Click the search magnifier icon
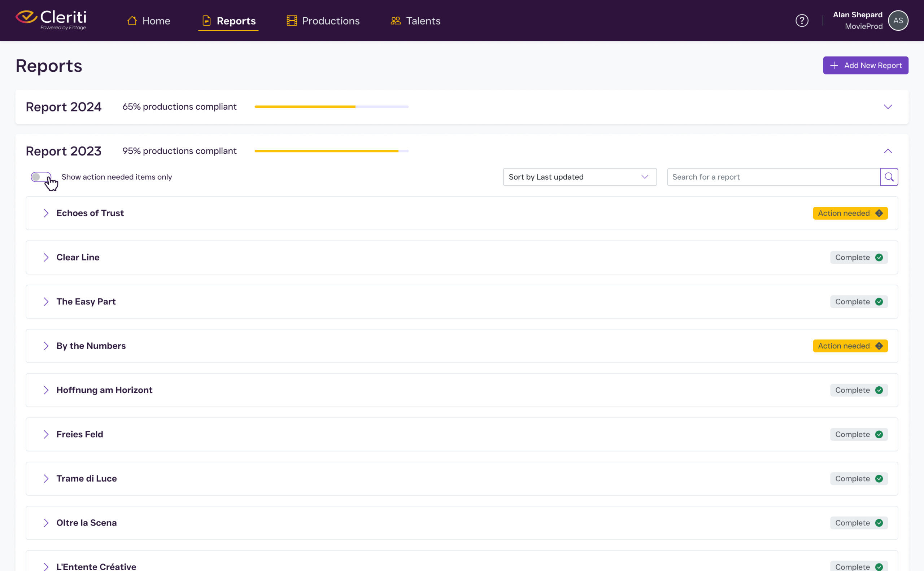This screenshot has height=571, width=924. click(889, 177)
